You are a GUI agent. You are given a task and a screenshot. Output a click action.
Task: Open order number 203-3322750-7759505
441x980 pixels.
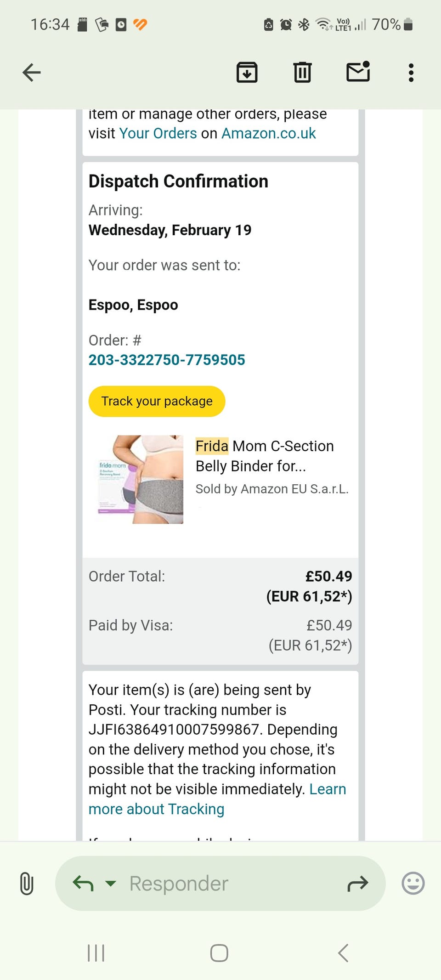pyautogui.click(x=167, y=360)
